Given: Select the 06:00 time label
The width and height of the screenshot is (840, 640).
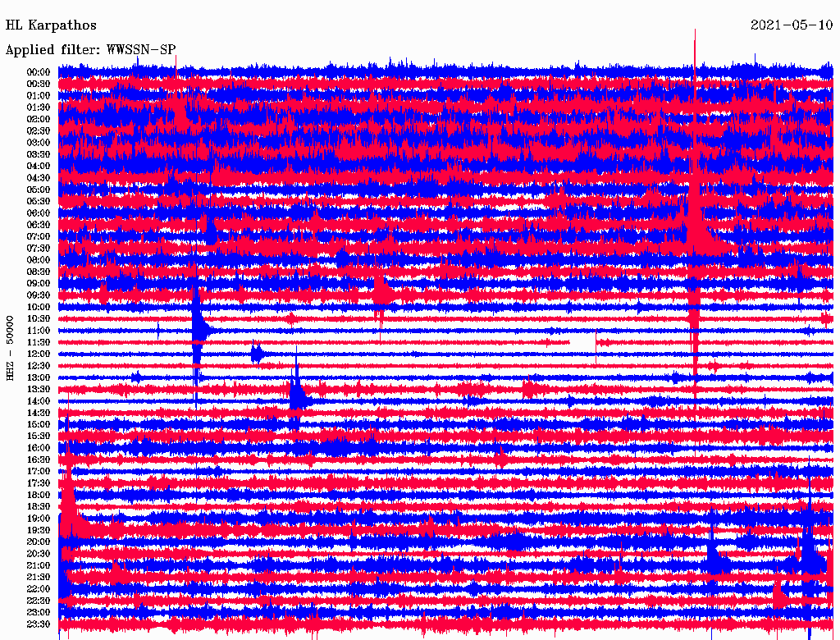Looking at the screenshot, I should click(39, 213).
